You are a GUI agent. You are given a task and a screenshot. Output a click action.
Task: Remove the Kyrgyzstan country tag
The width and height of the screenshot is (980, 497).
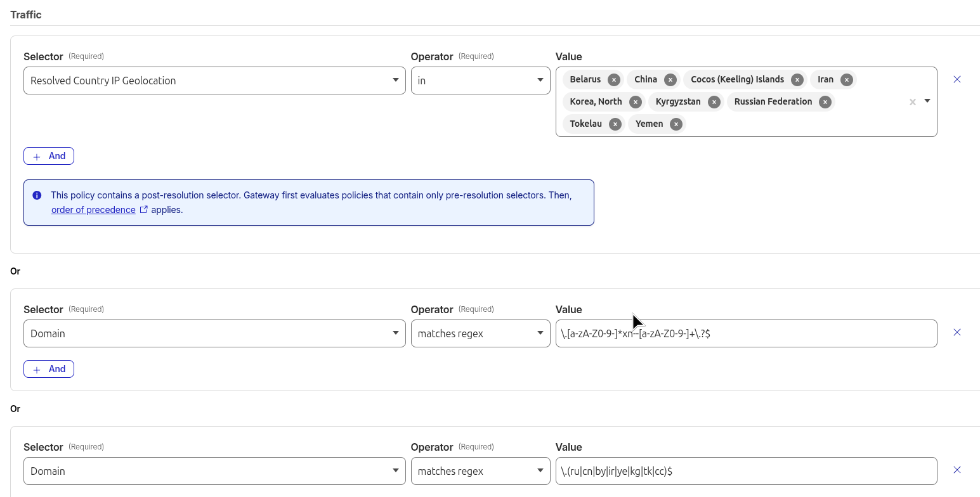[714, 102]
